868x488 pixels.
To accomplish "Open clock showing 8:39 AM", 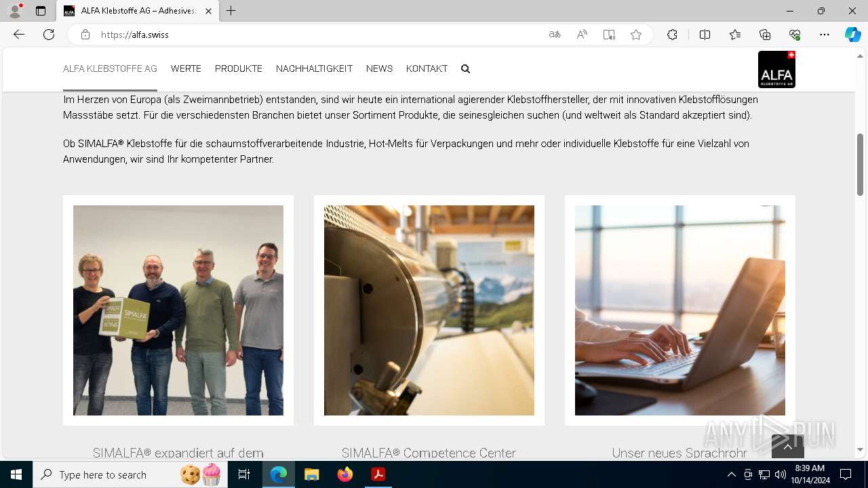I will click(x=810, y=474).
